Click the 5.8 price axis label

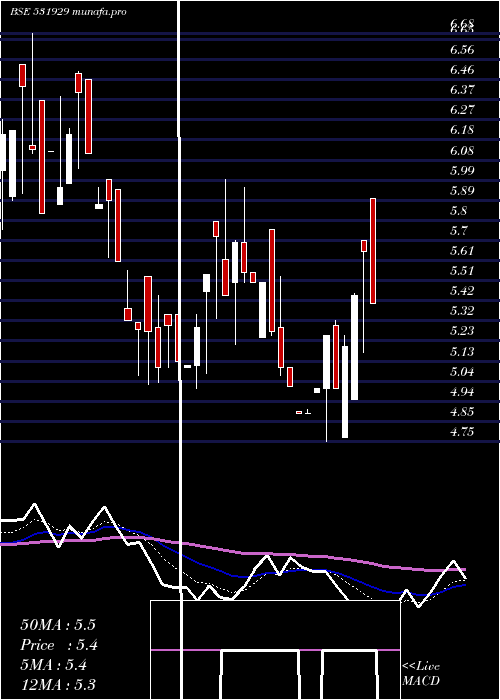pos(458,211)
